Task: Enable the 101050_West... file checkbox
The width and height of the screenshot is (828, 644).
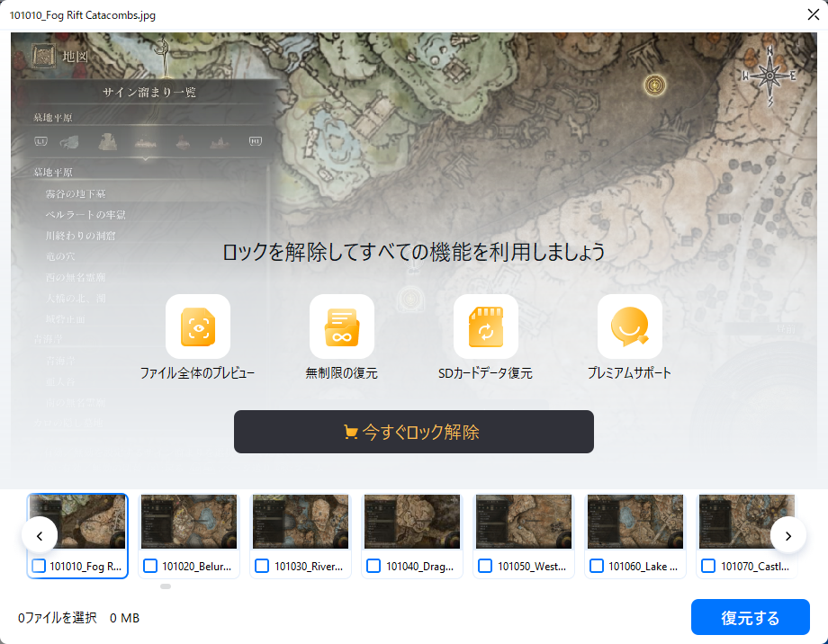Action: pyautogui.click(x=485, y=566)
